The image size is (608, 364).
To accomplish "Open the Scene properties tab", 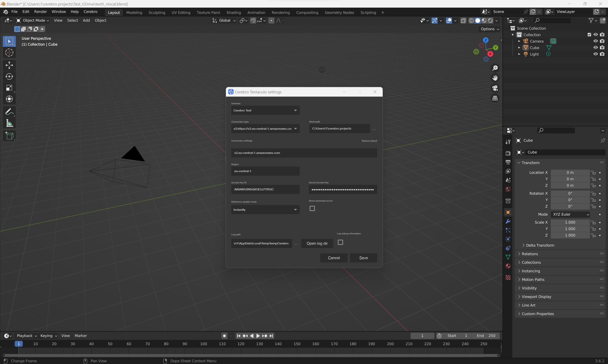I will point(508,180).
